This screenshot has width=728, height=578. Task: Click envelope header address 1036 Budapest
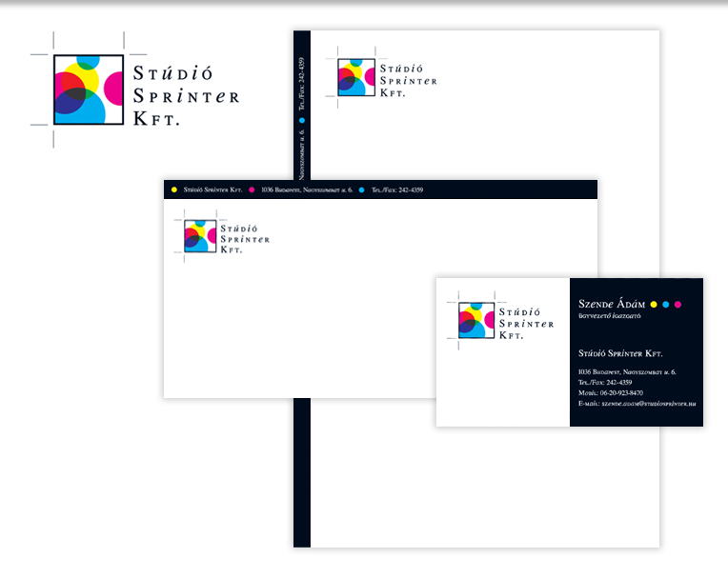307,189
